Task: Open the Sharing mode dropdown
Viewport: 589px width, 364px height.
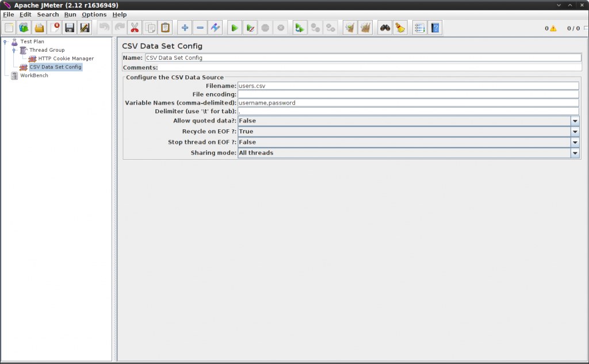Action: pyautogui.click(x=575, y=153)
